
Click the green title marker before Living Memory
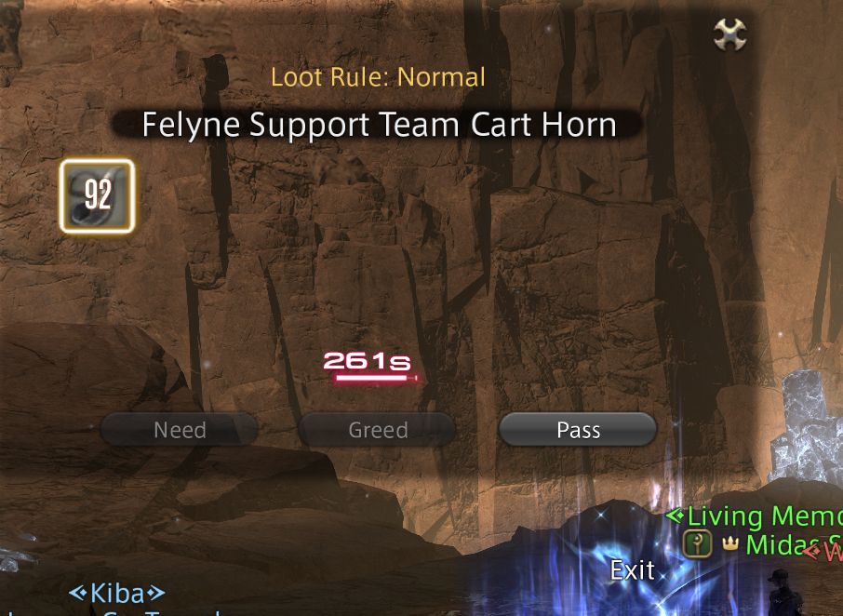676,516
